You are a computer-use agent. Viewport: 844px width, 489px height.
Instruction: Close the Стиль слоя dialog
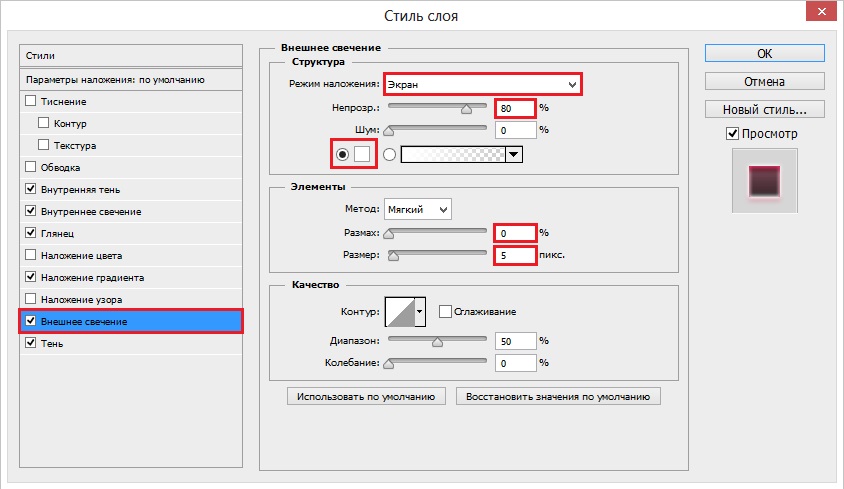pyautogui.click(x=821, y=11)
